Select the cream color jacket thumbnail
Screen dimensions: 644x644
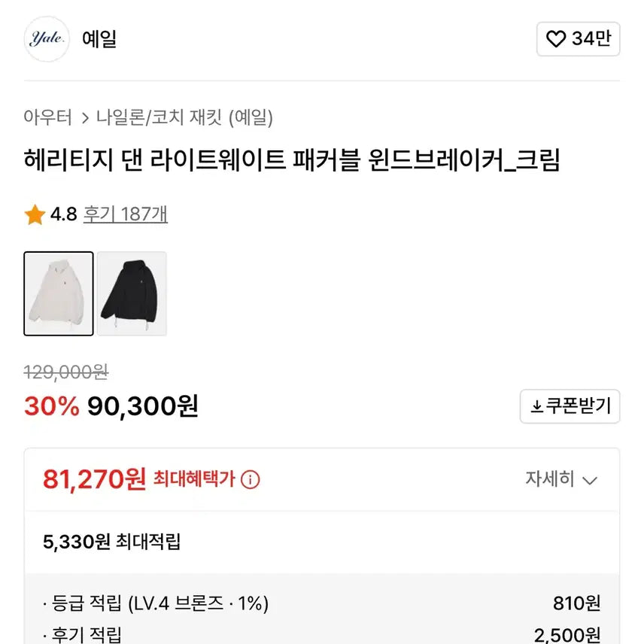pyautogui.click(x=59, y=293)
